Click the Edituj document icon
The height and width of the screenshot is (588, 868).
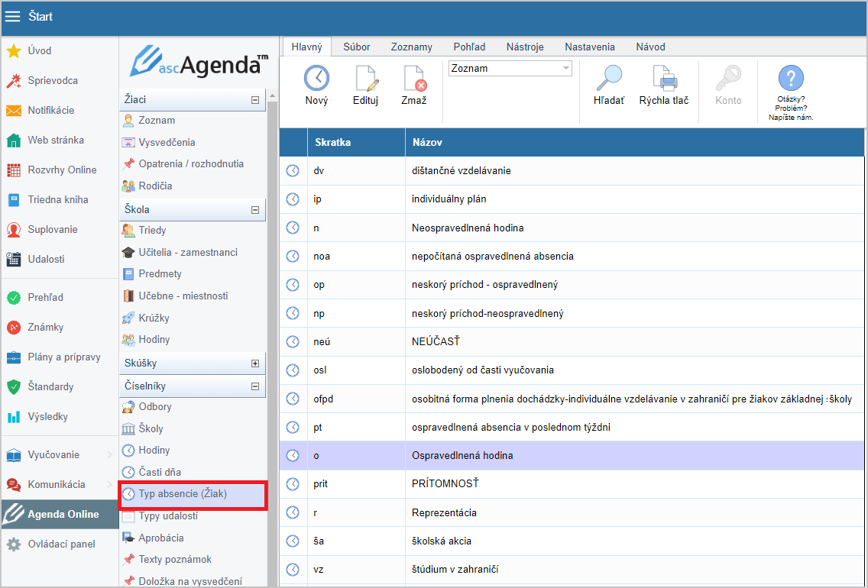click(365, 78)
